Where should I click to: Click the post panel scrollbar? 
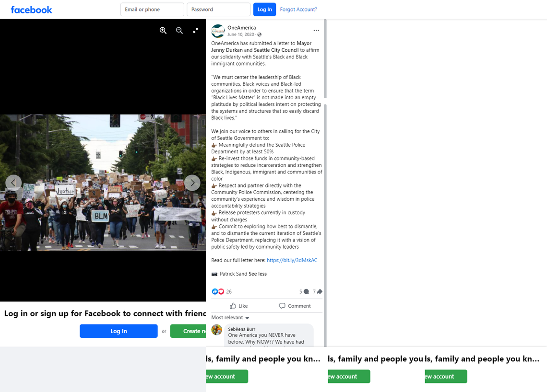click(325, 59)
